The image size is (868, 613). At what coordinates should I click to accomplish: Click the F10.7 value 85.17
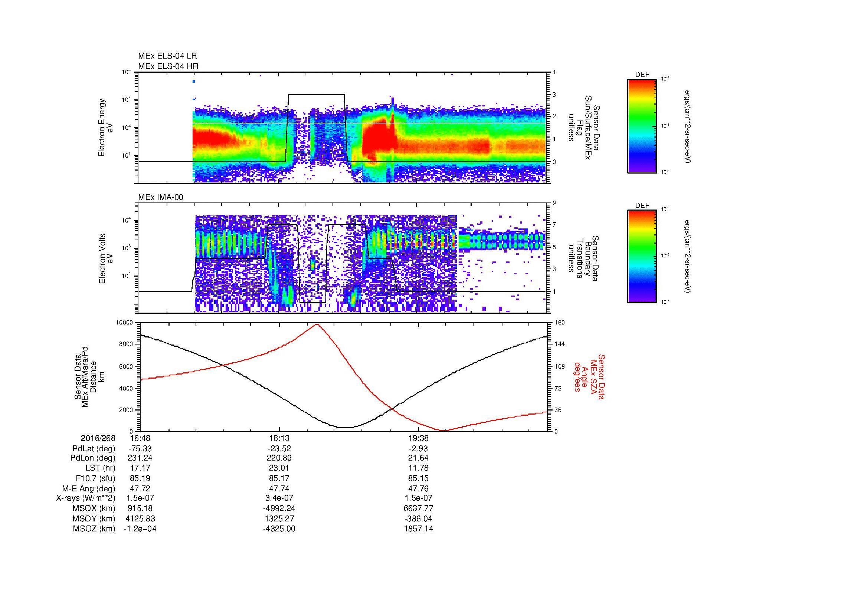(x=279, y=478)
